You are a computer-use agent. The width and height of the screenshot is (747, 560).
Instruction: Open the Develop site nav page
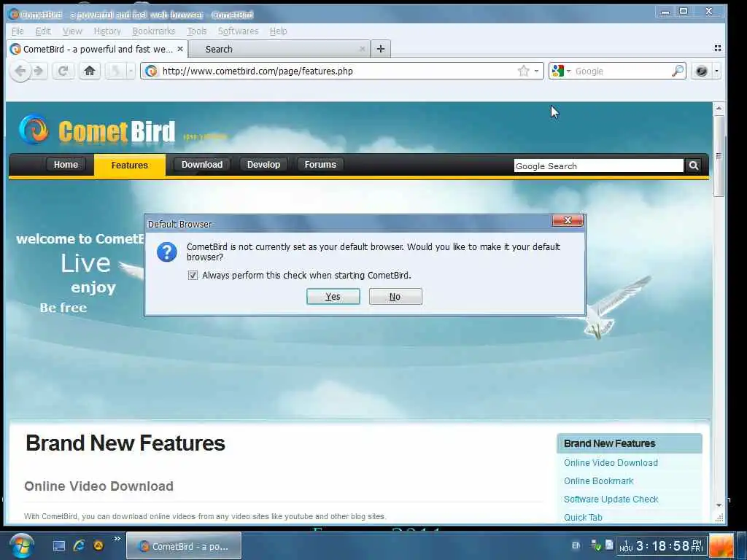pos(263,164)
